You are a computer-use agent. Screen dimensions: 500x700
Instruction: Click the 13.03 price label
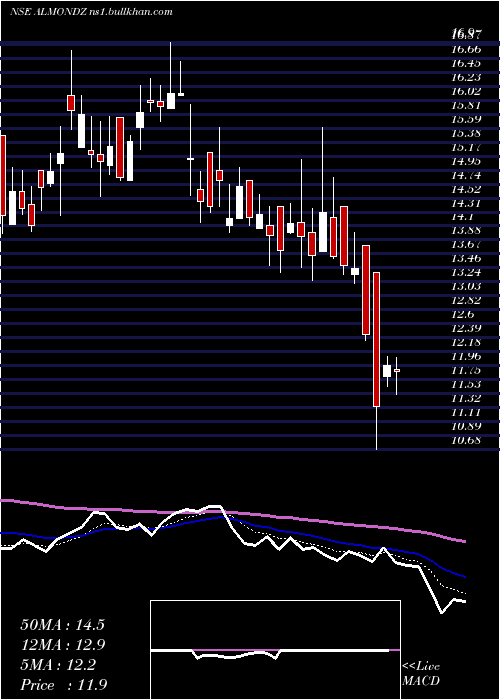[x=466, y=287]
